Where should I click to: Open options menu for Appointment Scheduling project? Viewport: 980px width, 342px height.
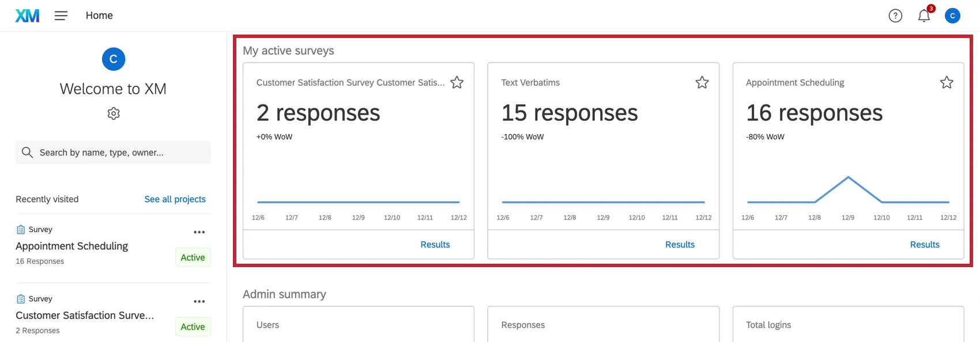click(x=199, y=232)
